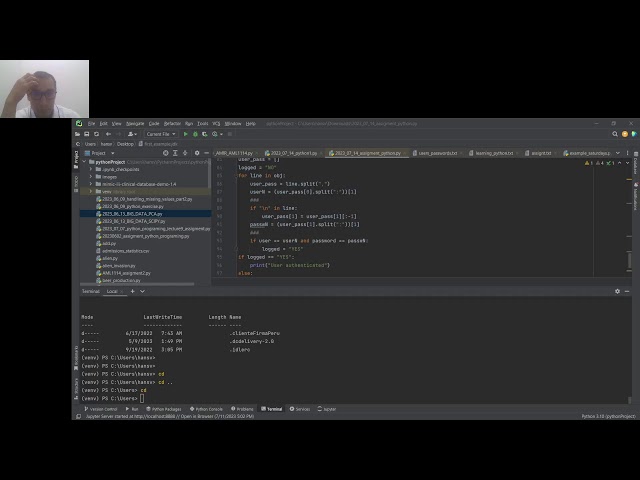Hide the Project panel with minus icon
This screenshot has height=480, width=640.
[x=207, y=153]
